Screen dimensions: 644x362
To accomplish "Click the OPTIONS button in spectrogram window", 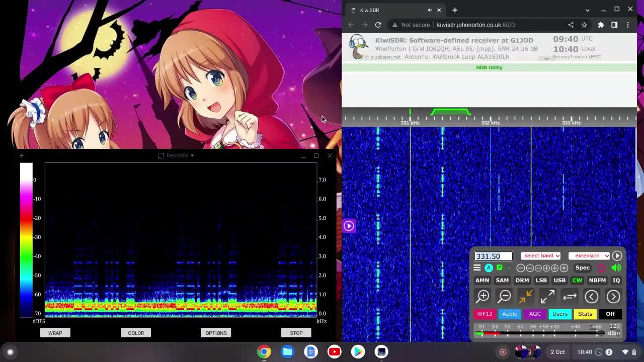I will (x=216, y=333).
